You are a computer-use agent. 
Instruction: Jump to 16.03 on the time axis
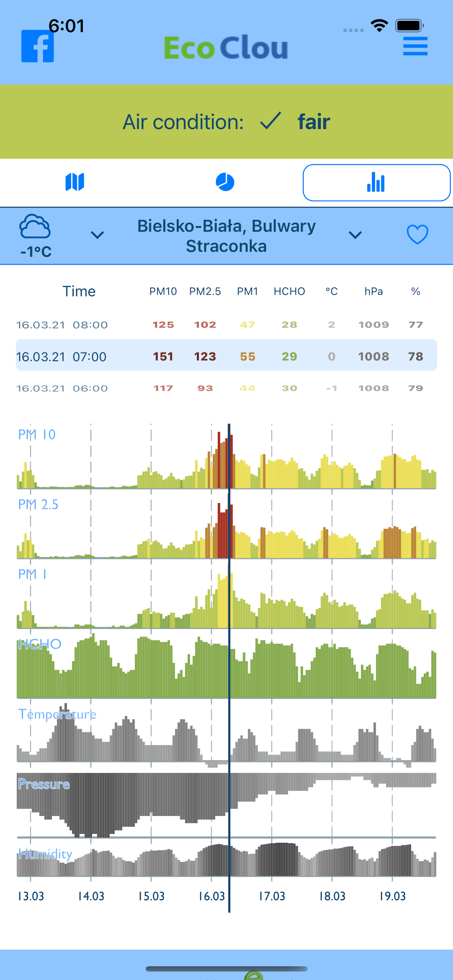pos(212,896)
